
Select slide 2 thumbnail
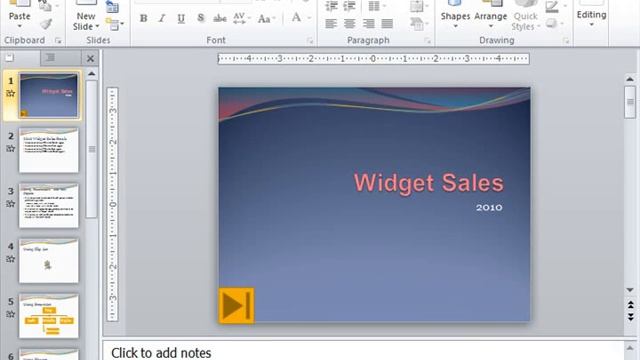point(49,150)
